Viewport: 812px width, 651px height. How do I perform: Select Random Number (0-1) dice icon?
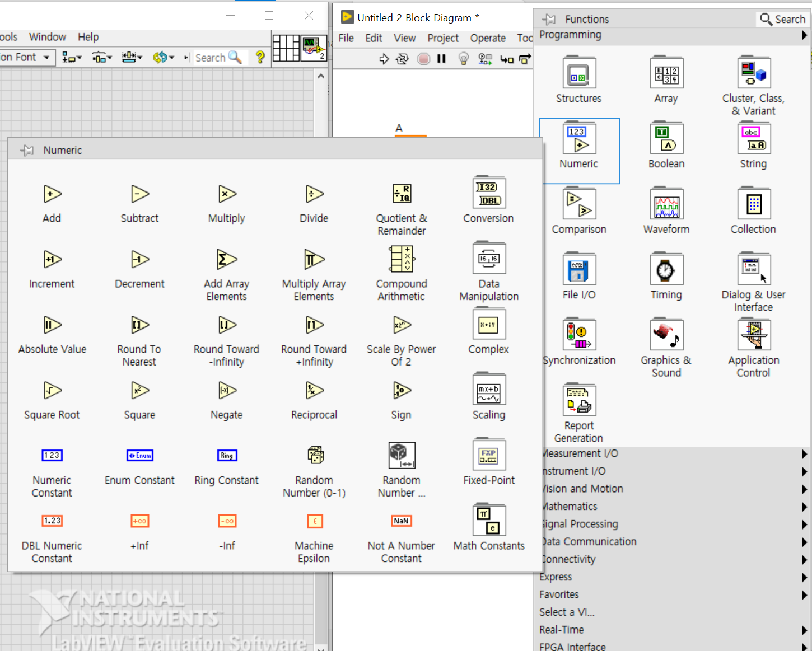tap(315, 455)
